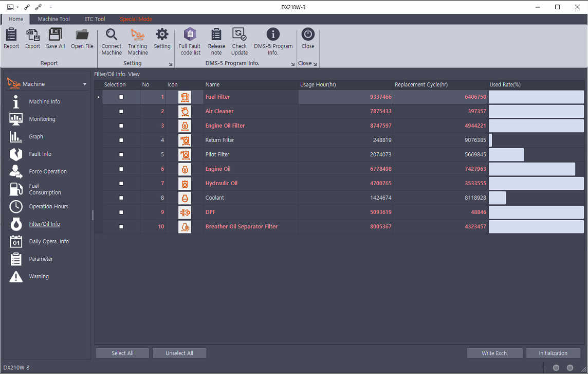
Task: Open Machine Info in sidebar
Action: (x=45, y=101)
